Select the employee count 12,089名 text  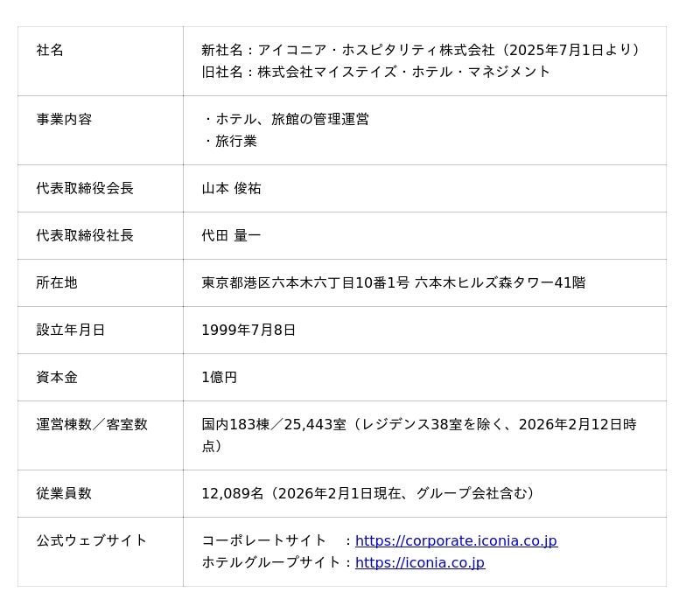pyautogui.click(x=233, y=494)
